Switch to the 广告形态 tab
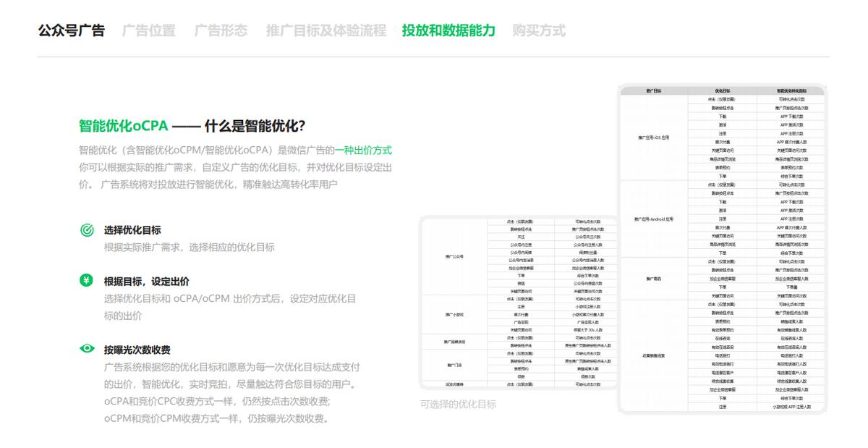The height and width of the screenshot is (448, 868). tap(221, 30)
